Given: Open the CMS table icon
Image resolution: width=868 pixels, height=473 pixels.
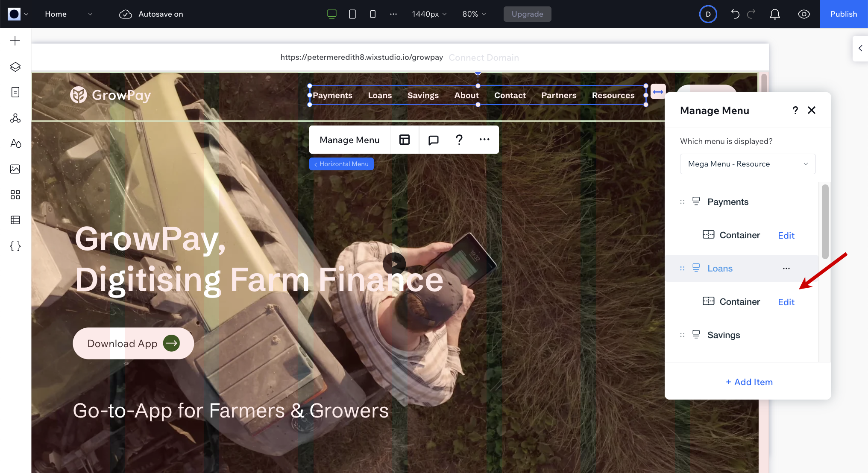Looking at the screenshot, I should point(15,220).
